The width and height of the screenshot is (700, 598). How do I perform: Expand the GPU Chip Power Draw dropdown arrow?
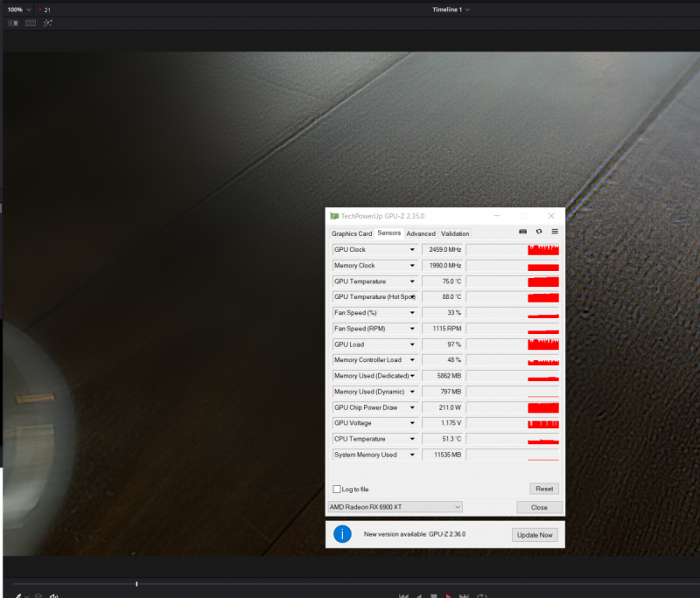pyautogui.click(x=412, y=407)
